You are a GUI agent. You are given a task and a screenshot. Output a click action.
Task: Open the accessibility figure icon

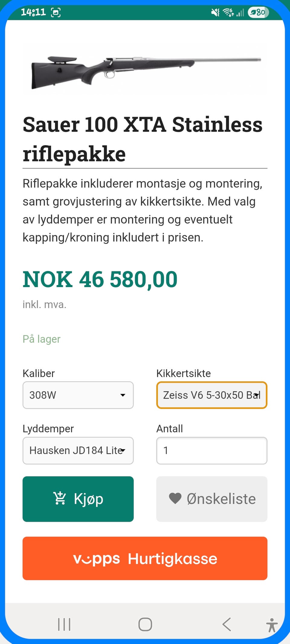[x=272, y=625]
